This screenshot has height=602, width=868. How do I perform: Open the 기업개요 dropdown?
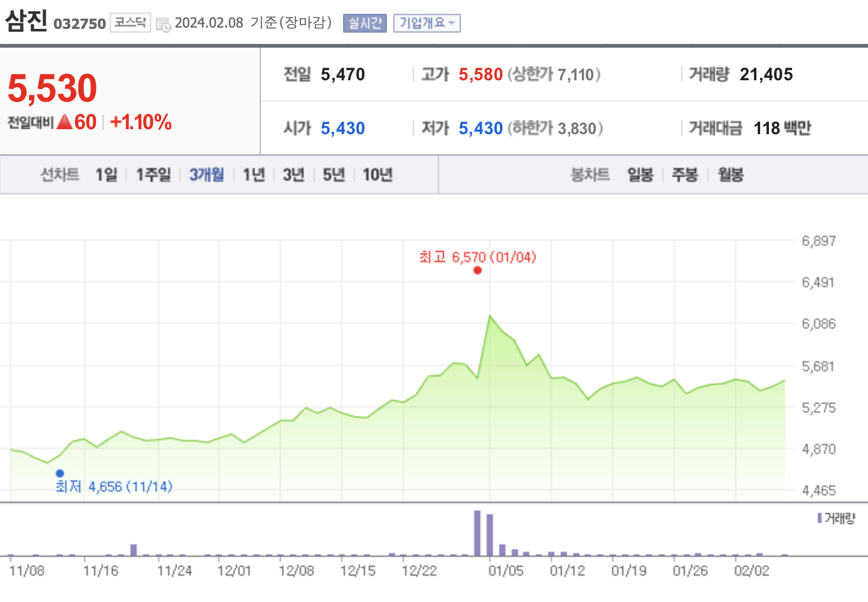coord(427,23)
